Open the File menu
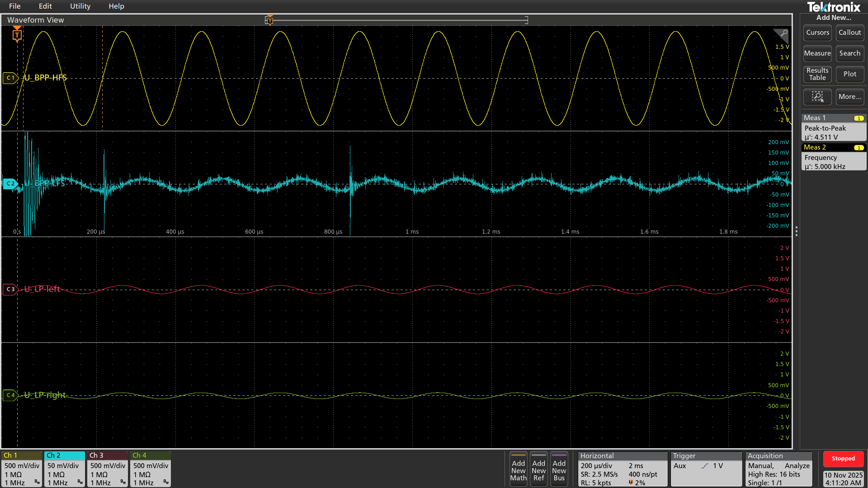This screenshot has height=488, width=868. [x=14, y=6]
